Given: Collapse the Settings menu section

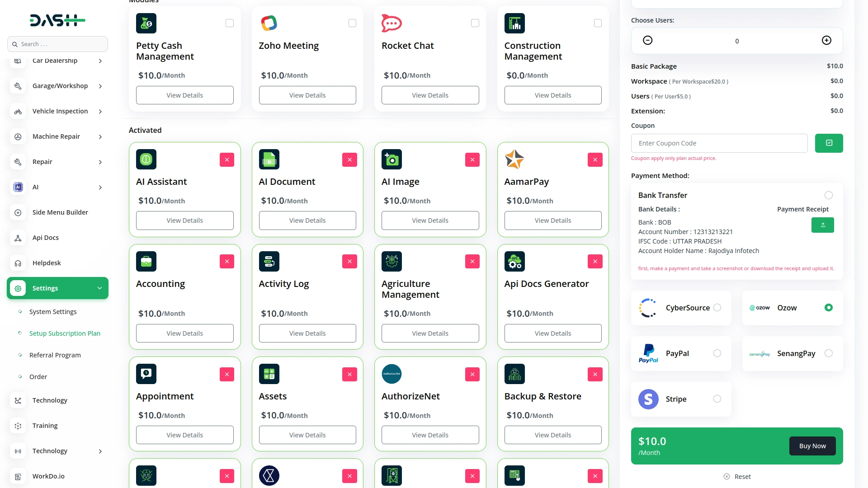Looking at the screenshot, I should [x=99, y=288].
